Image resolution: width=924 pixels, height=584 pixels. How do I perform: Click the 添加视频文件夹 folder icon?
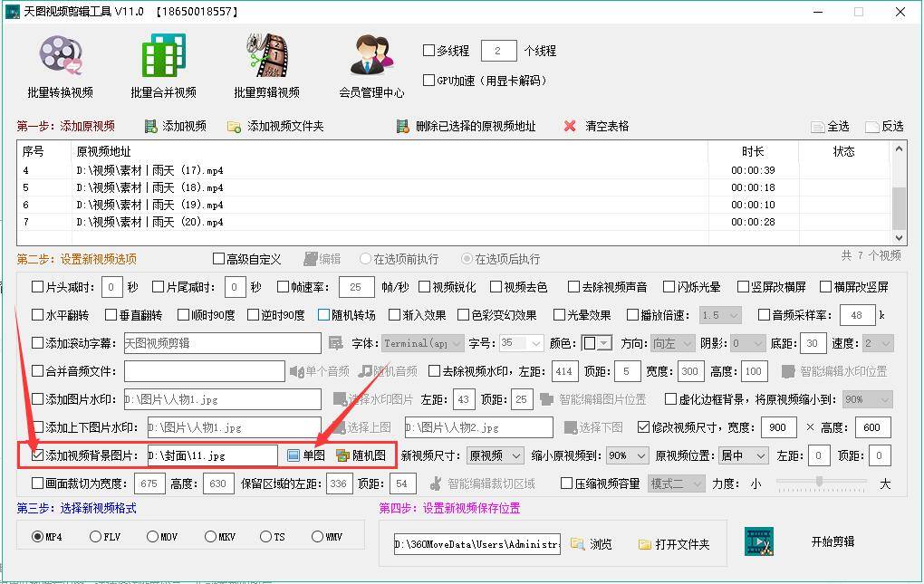234,127
